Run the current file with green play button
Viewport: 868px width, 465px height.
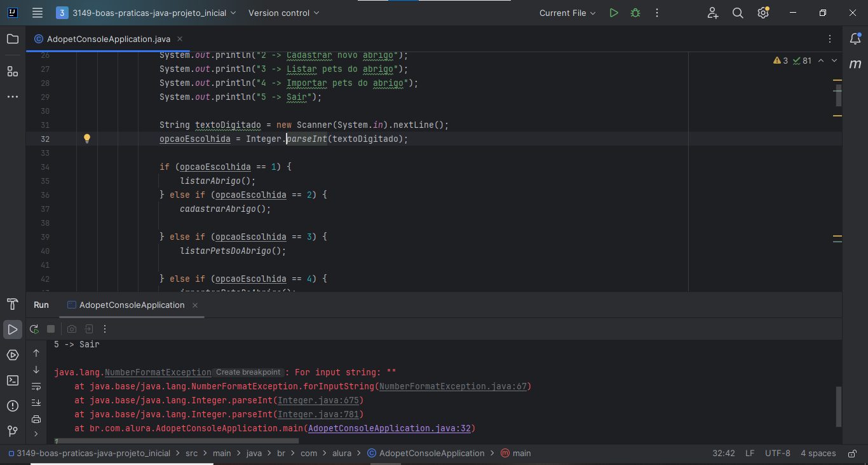(613, 13)
